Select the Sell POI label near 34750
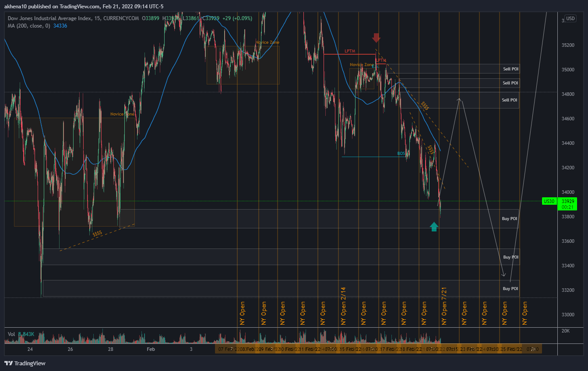 (x=510, y=100)
